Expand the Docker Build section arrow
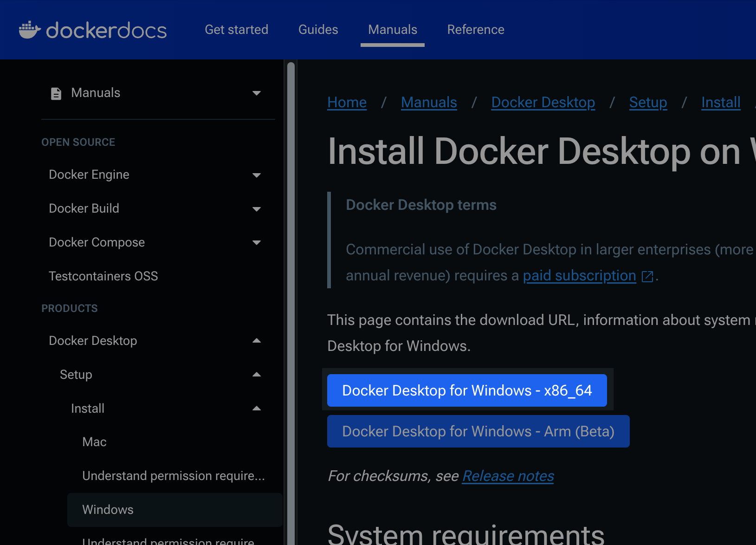This screenshot has width=756, height=545. (x=256, y=209)
